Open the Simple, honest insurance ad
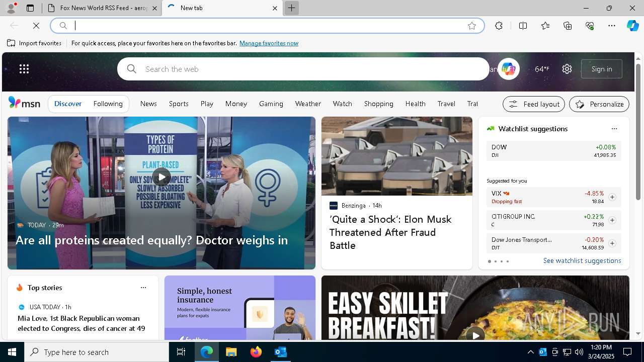 click(240, 308)
